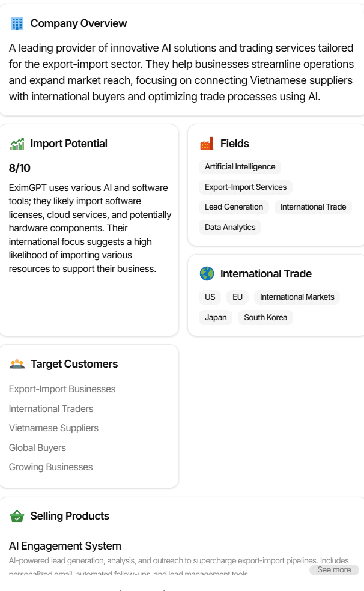Select Vietnamese Suppliers from target customers

pos(53,428)
